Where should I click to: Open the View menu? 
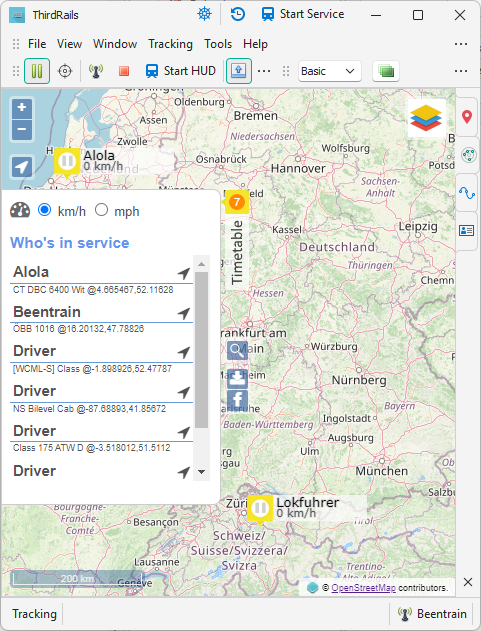pyautogui.click(x=69, y=44)
